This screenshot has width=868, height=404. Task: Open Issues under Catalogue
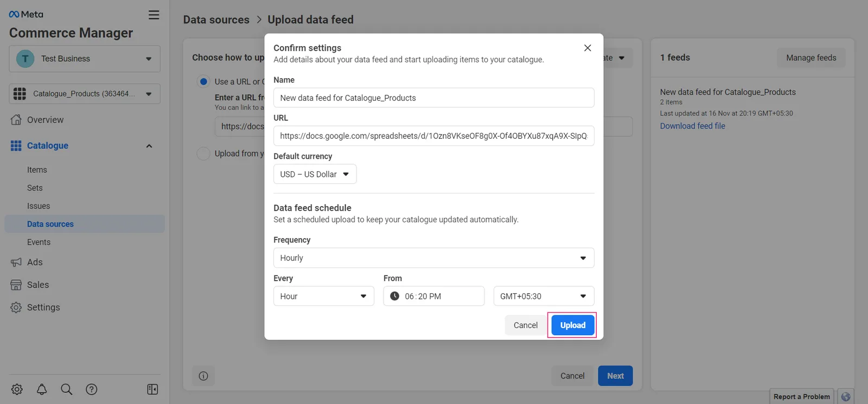pos(39,206)
